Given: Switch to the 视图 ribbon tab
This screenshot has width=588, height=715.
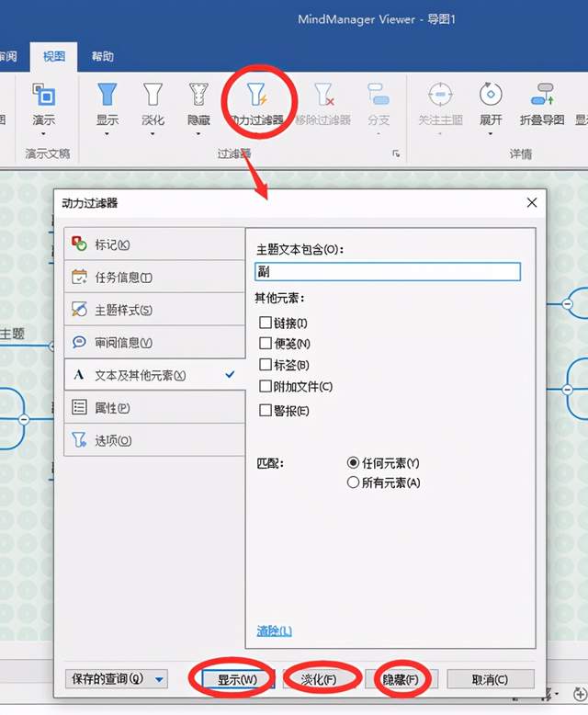Looking at the screenshot, I should 54,57.
